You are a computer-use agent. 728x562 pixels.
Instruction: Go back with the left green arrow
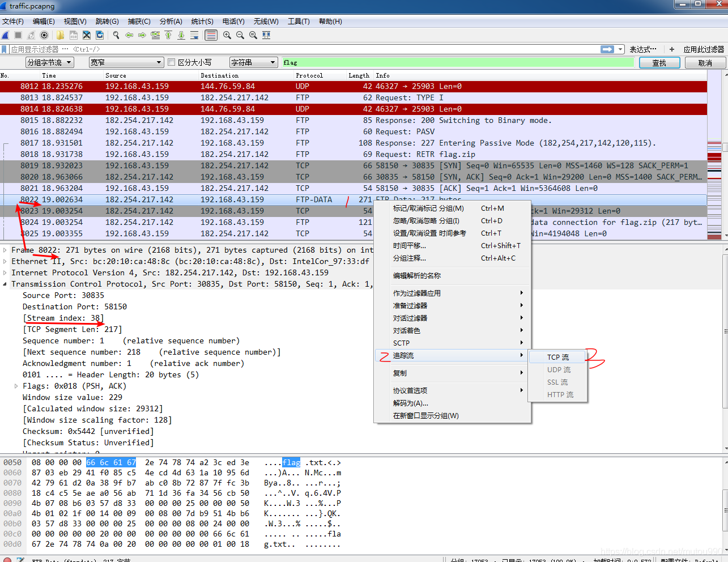click(x=129, y=35)
